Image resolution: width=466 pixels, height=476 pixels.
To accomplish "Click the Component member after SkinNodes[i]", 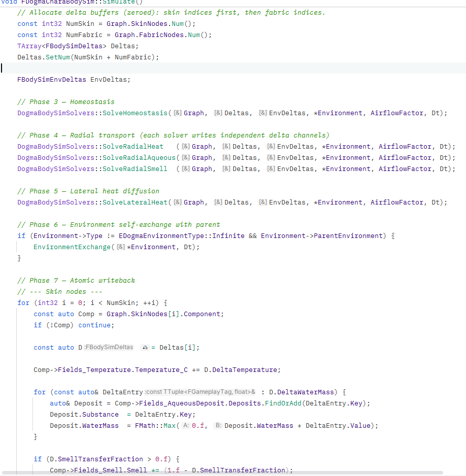I will click(x=202, y=314).
